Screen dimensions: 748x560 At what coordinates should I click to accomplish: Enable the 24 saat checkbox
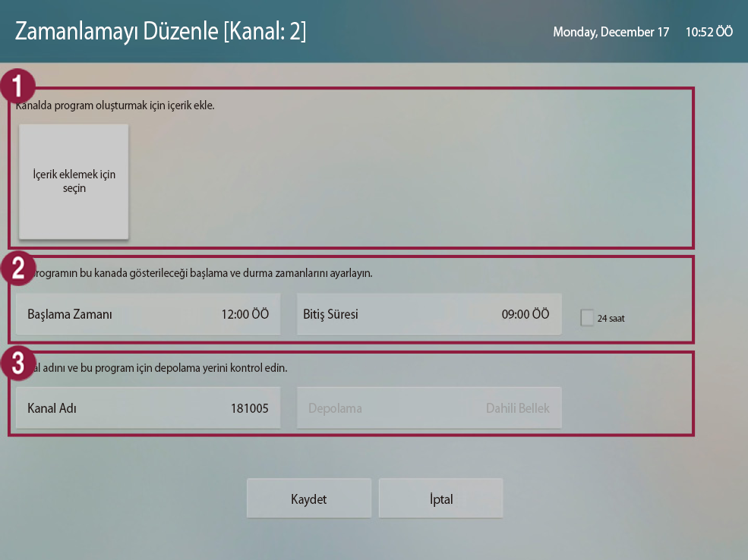[x=587, y=318]
